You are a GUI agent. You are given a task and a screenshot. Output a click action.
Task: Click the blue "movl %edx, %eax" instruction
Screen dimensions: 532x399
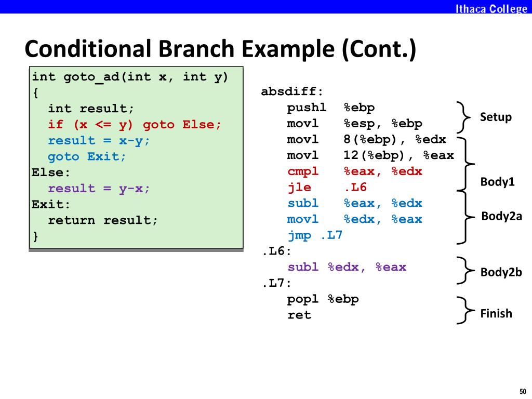[354, 219]
